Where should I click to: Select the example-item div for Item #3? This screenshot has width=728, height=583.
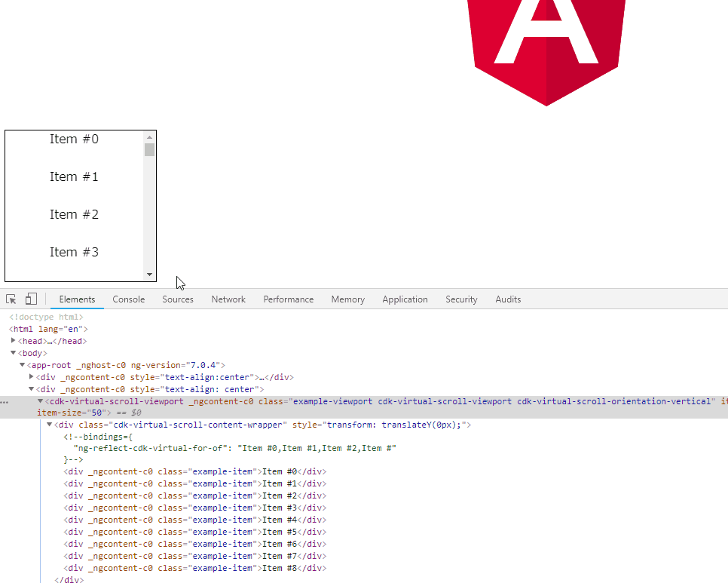[195, 508]
